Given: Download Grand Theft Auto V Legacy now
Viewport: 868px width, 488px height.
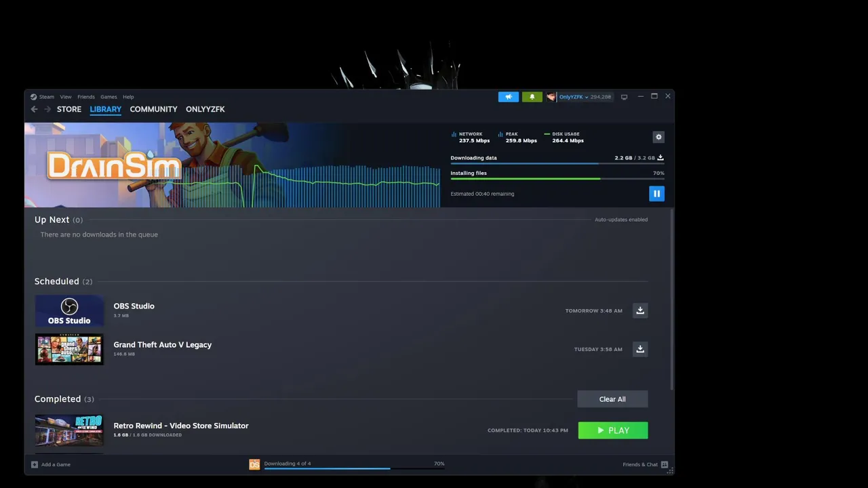Looking at the screenshot, I should point(640,349).
